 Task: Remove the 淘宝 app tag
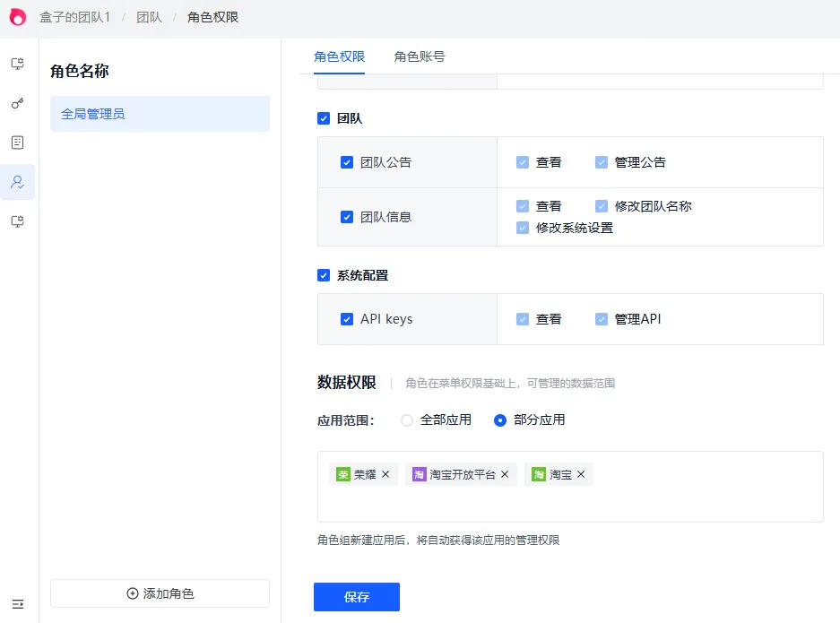click(581, 474)
